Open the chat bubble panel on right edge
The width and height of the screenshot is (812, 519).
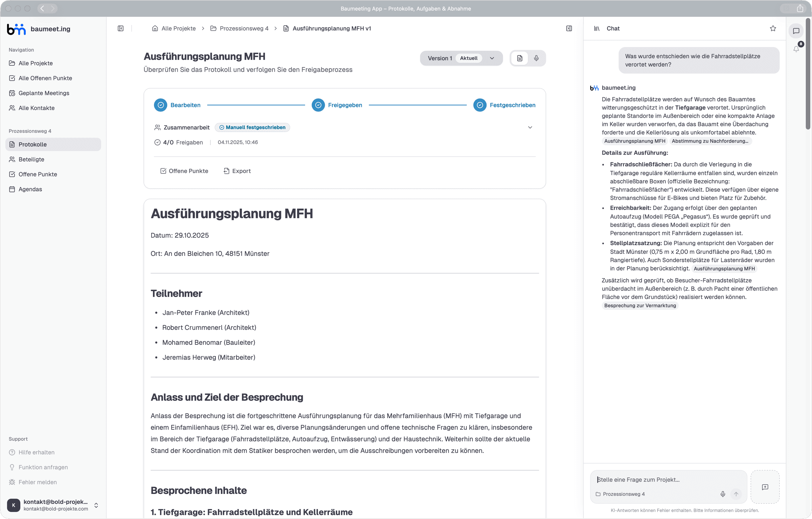pos(796,31)
